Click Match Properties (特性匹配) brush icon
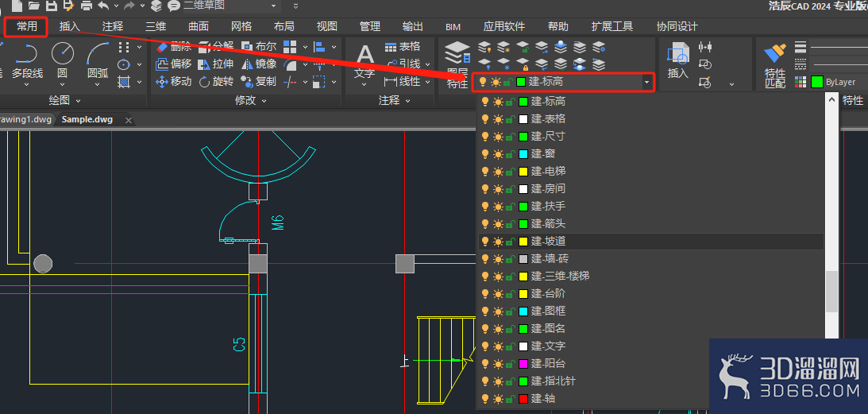868x414 pixels. pyautogui.click(x=775, y=65)
